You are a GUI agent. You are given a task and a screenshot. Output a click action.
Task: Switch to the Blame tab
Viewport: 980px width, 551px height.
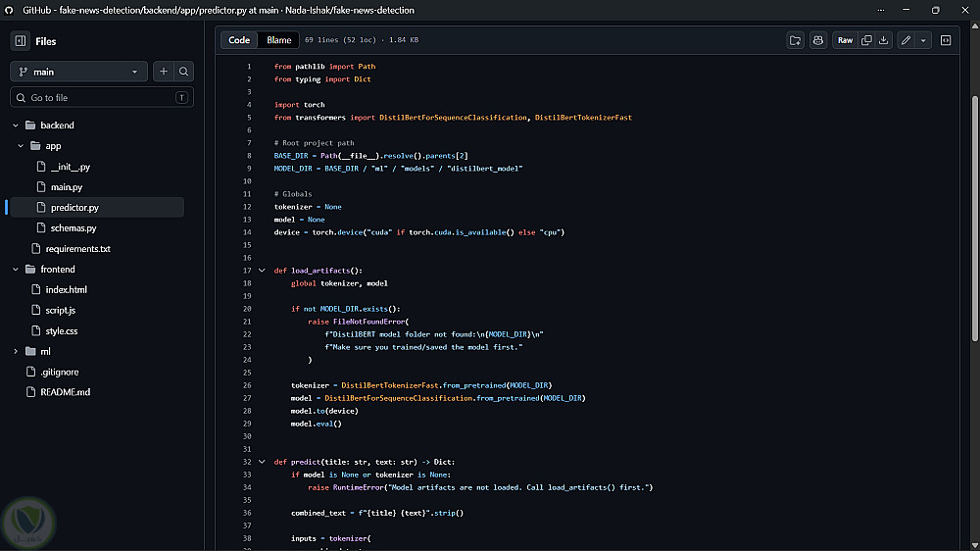[278, 40]
